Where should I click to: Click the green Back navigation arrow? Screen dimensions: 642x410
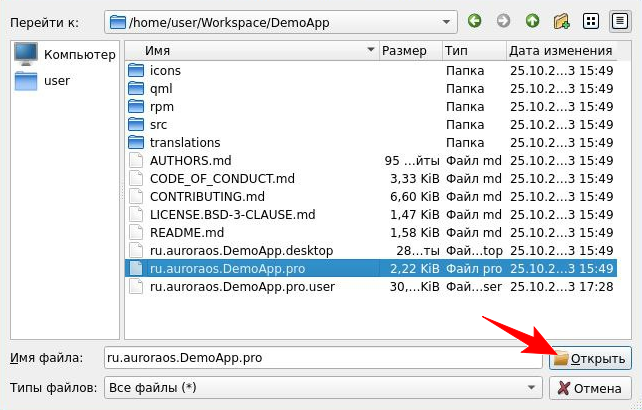tap(474, 20)
